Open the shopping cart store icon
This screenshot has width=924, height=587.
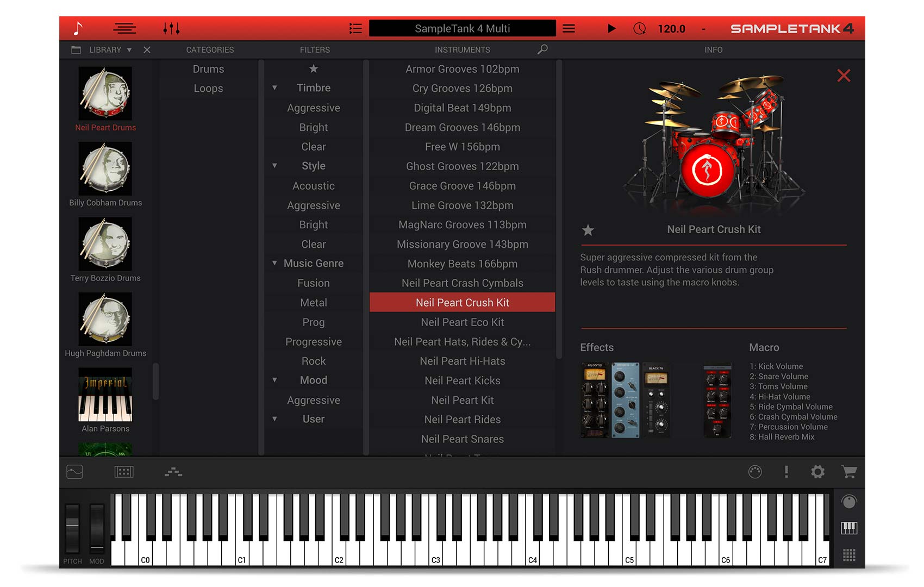849,472
